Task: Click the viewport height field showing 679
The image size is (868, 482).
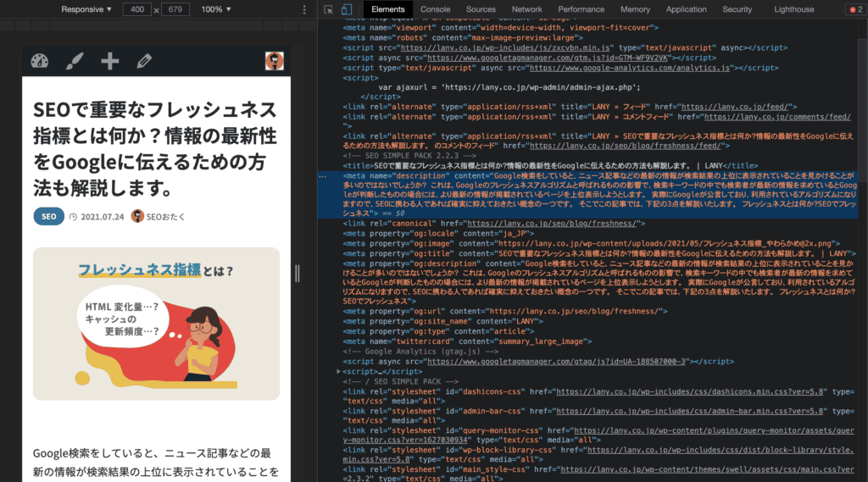Action: coord(175,9)
